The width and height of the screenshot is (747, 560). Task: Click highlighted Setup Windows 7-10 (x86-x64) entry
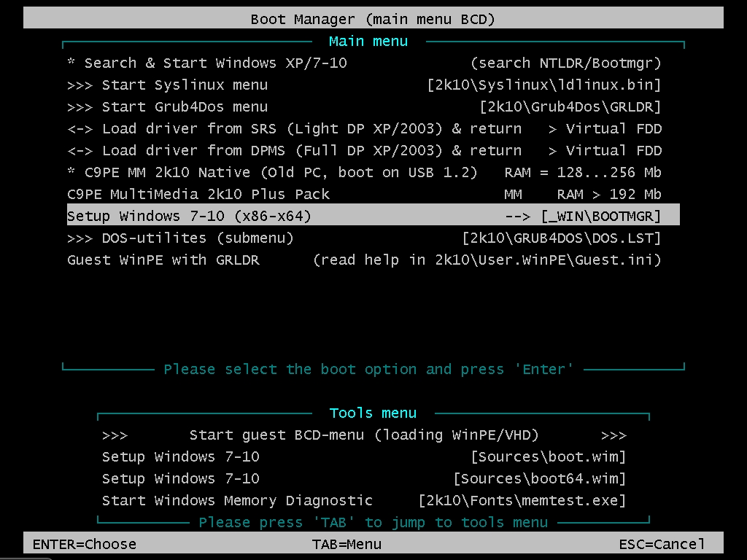click(x=363, y=217)
